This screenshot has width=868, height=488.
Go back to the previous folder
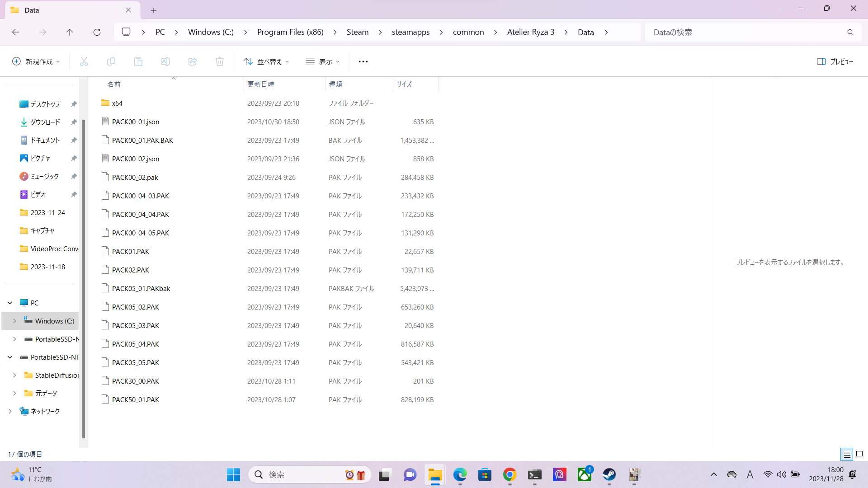(x=15, y=32)
